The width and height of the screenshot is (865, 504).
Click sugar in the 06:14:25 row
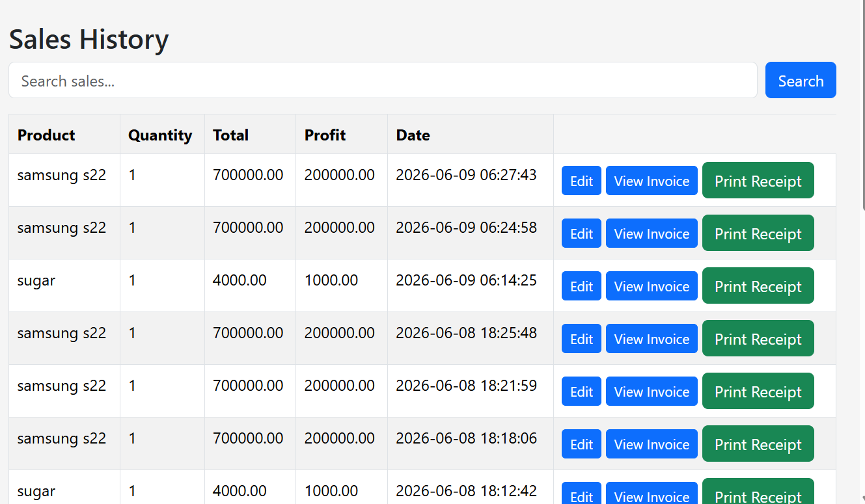pyautogui.click(x=36, y=282)
